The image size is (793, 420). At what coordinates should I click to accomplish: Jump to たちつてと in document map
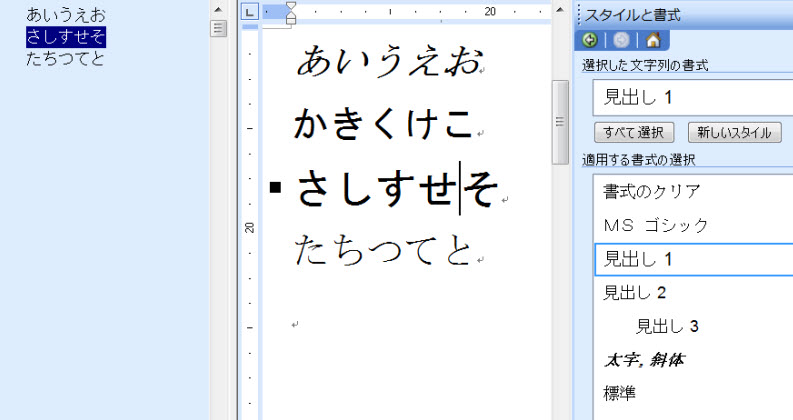(66, 58)
